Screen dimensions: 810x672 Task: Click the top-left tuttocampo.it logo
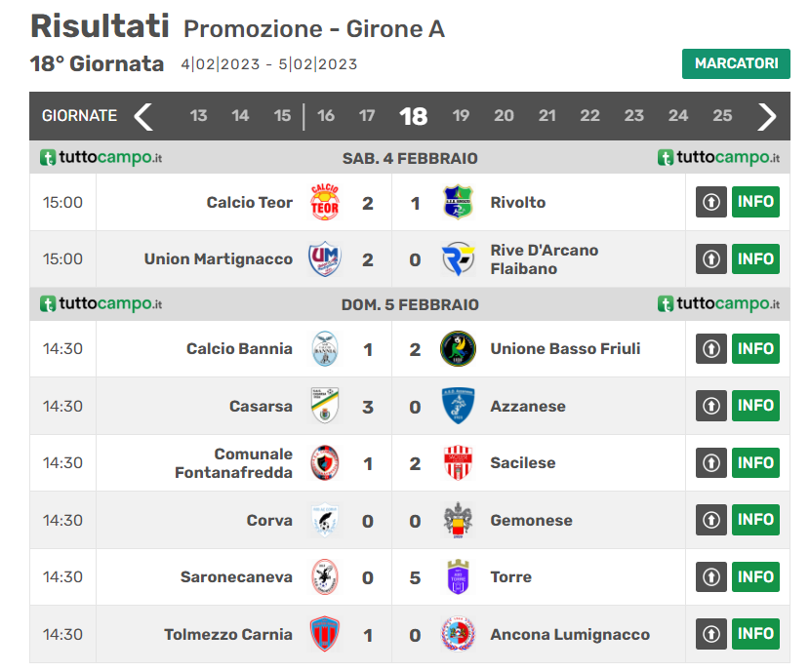pyautogui.click(x=101, y=158)
